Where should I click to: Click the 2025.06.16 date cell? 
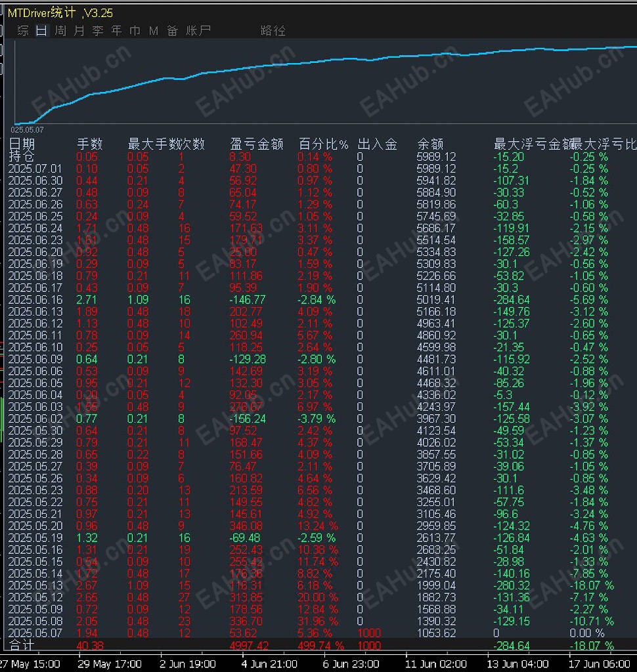[35, 299]
